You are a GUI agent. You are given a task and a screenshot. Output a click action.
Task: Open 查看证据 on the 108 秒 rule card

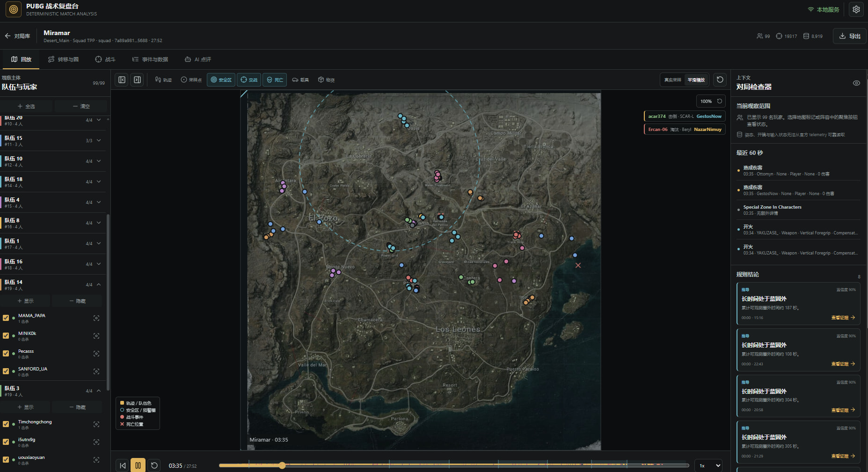(843, 364)
